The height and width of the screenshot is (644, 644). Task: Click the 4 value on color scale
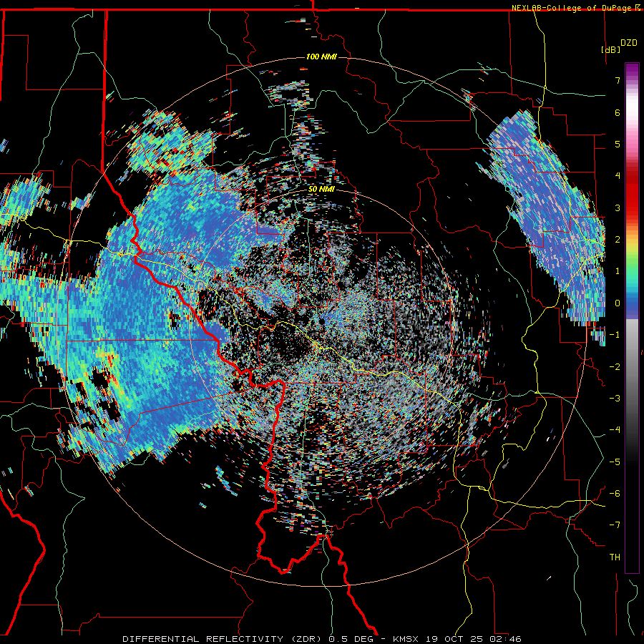tap(618, 176)
